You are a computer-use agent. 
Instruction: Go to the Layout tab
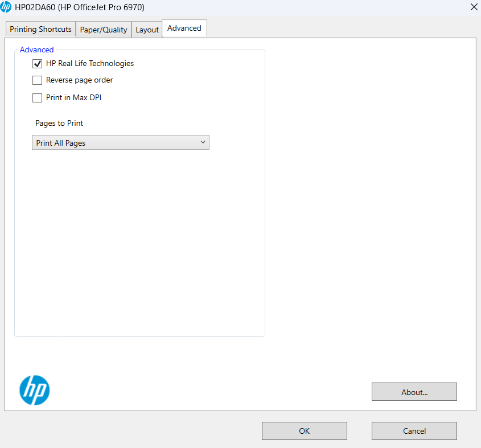[147, 30]
